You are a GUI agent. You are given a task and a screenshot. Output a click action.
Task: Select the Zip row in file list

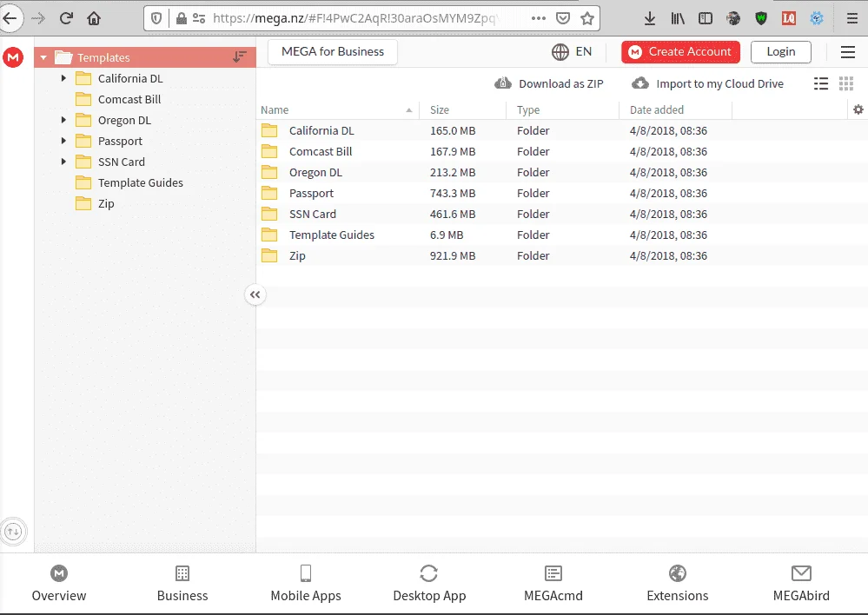pyautogui.click(x=561, y=255)
